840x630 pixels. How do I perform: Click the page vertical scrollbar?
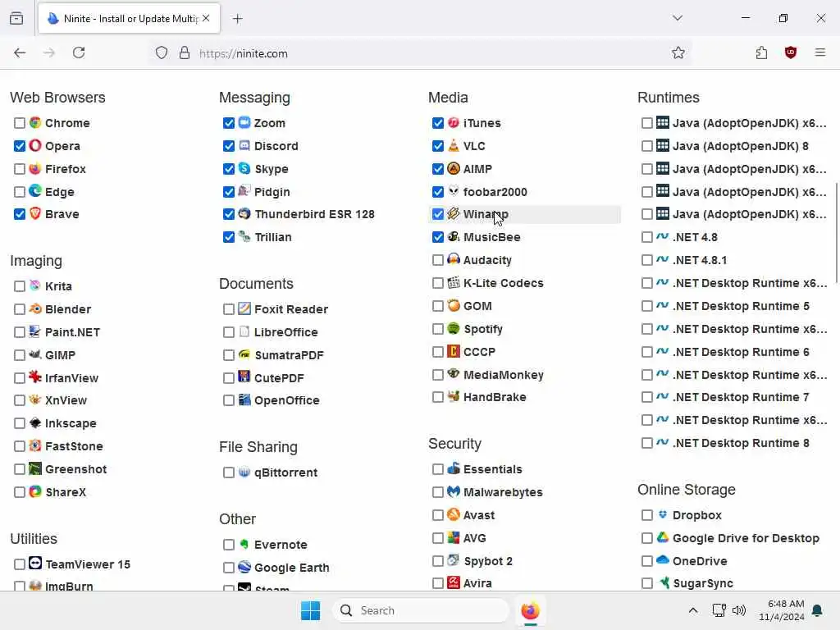pos(836,233)
